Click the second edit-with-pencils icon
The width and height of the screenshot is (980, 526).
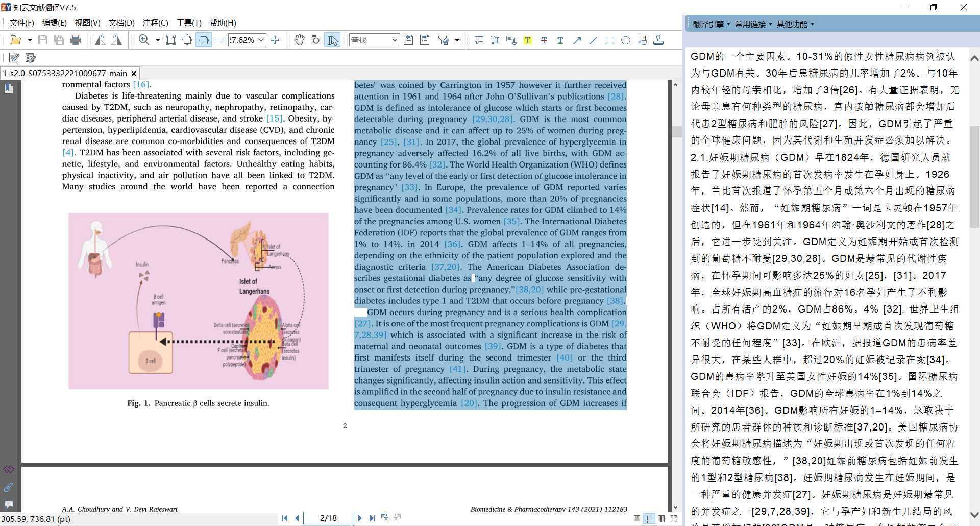[31, 58]
